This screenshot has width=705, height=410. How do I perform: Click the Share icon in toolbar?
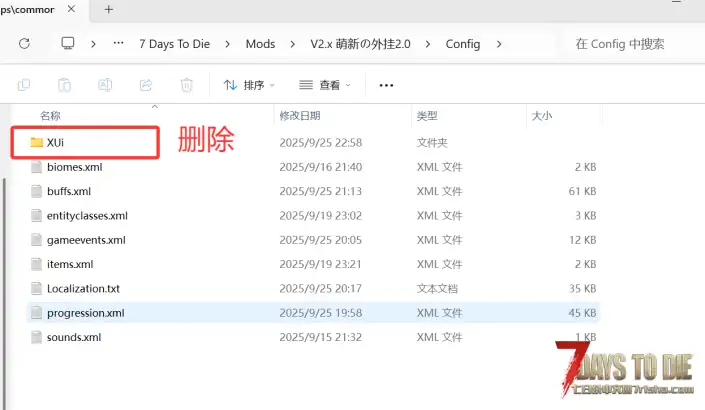146,85
